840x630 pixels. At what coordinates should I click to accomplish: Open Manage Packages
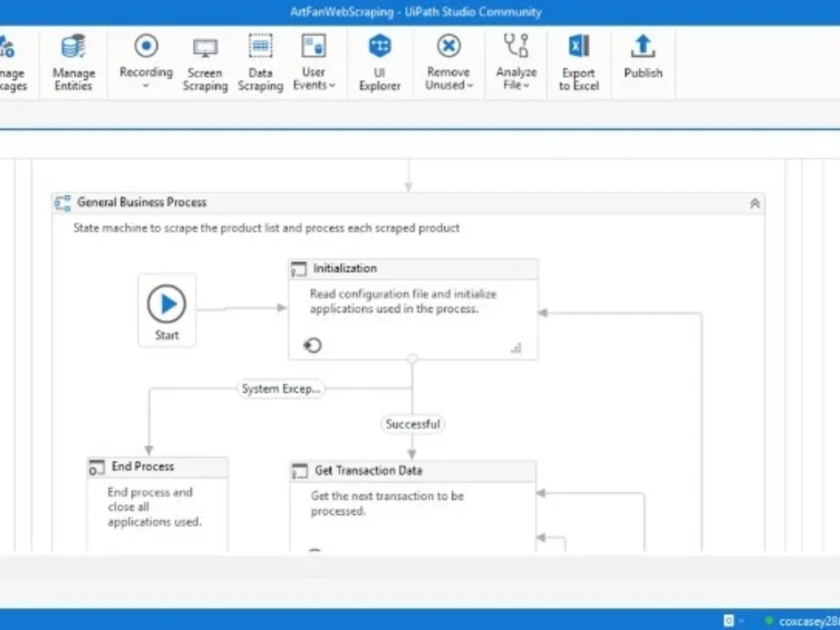(12, 63)
